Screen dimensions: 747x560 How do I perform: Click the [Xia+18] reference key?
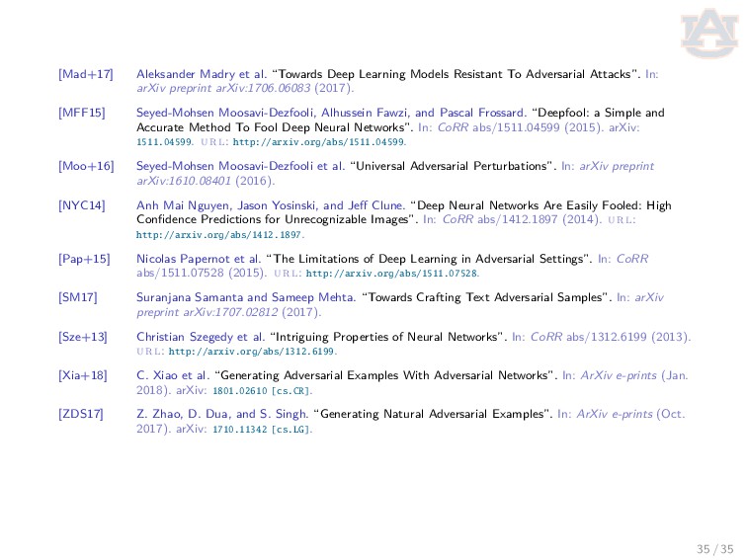(x=83, y=375)
